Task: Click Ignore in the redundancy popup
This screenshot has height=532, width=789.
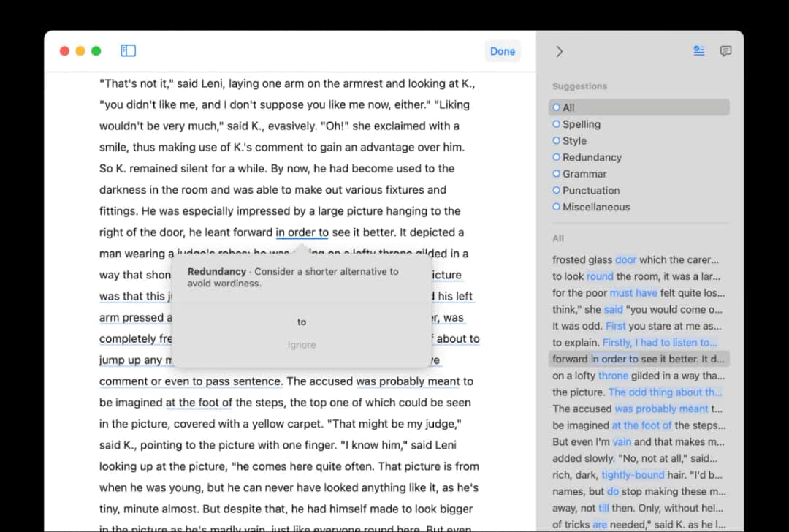Action: [302, 345]
